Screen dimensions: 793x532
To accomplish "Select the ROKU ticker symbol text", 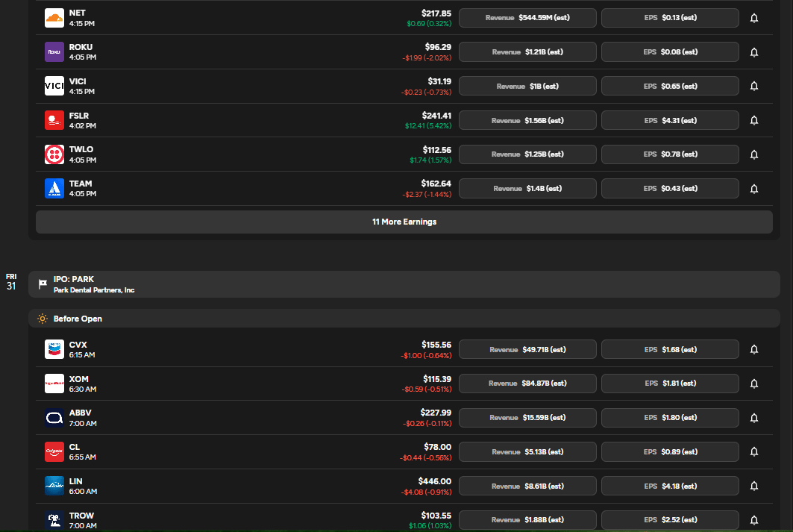I will tap(81, 47).
